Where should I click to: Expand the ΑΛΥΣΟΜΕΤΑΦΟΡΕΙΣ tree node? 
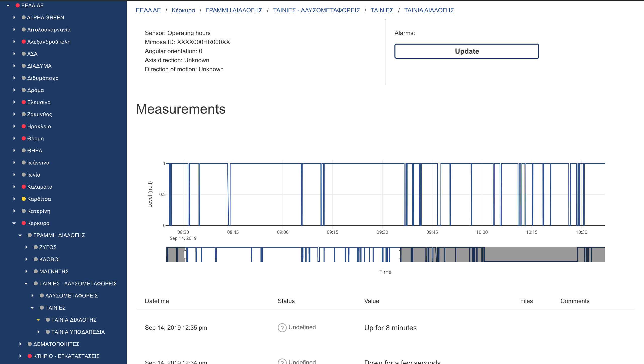pos(32,296)
